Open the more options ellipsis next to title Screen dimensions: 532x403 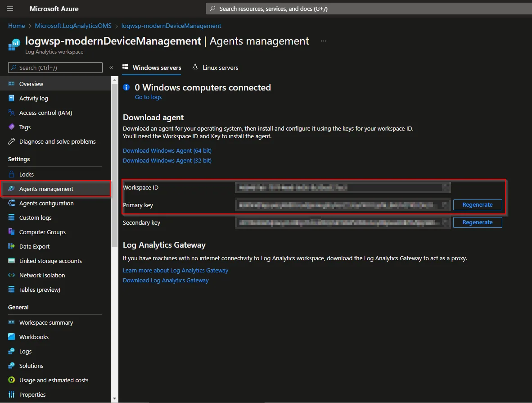[324, 41]
